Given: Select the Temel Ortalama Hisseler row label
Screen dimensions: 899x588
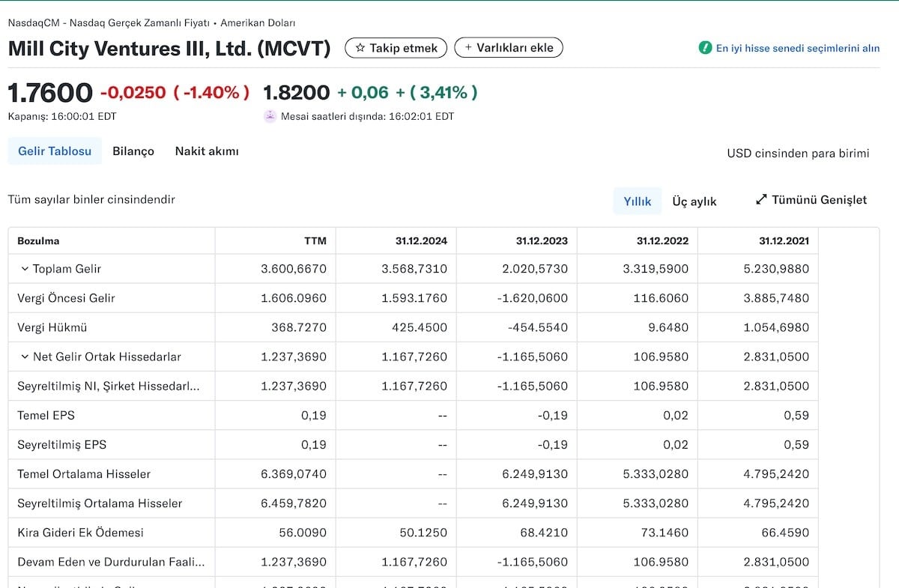Looking at the screenshot, I should point(84,473).
